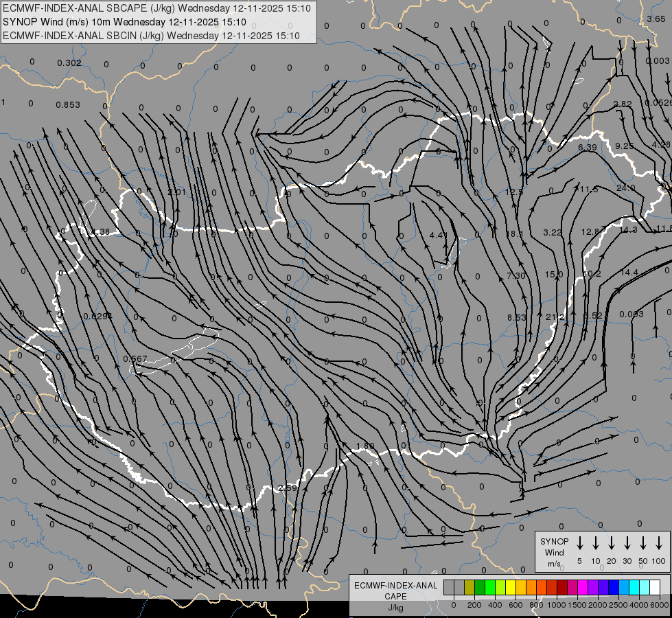
Task: Click the 2500 tick label on CAPE scale
Action: tap(618, 605)
